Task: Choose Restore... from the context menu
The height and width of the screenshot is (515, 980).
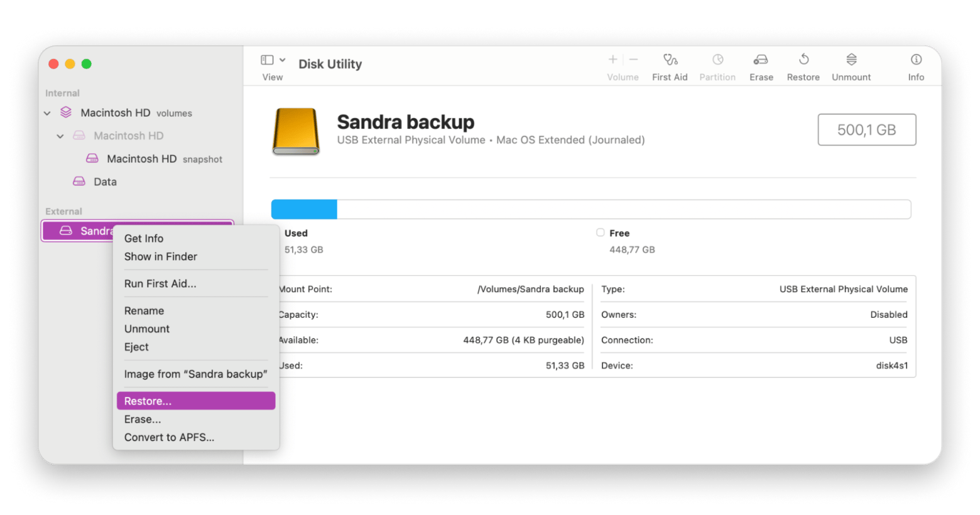Action: 195,401
